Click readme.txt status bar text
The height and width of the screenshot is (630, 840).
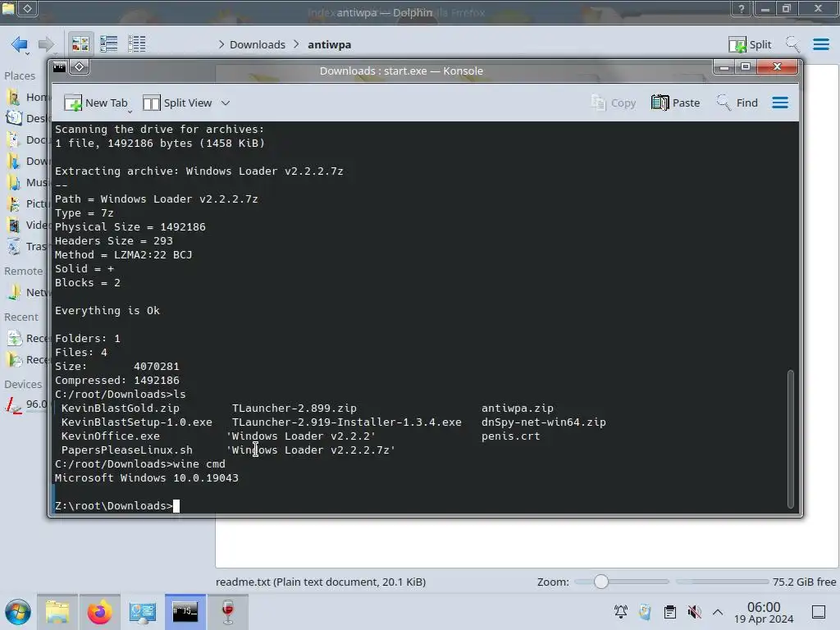pyautogui.click(x=321, y=582)
